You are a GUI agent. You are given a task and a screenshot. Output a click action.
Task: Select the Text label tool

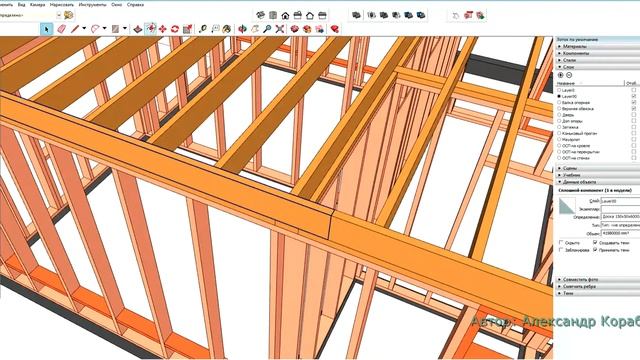(215, 29)
